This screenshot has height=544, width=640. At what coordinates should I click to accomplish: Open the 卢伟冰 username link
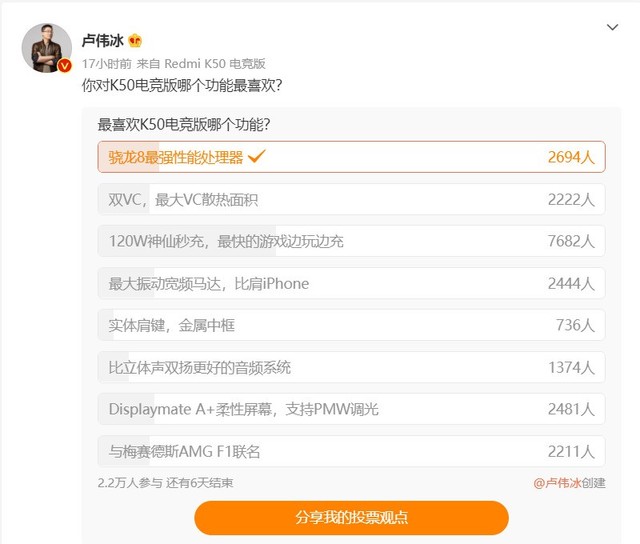(x=102, y=40)
